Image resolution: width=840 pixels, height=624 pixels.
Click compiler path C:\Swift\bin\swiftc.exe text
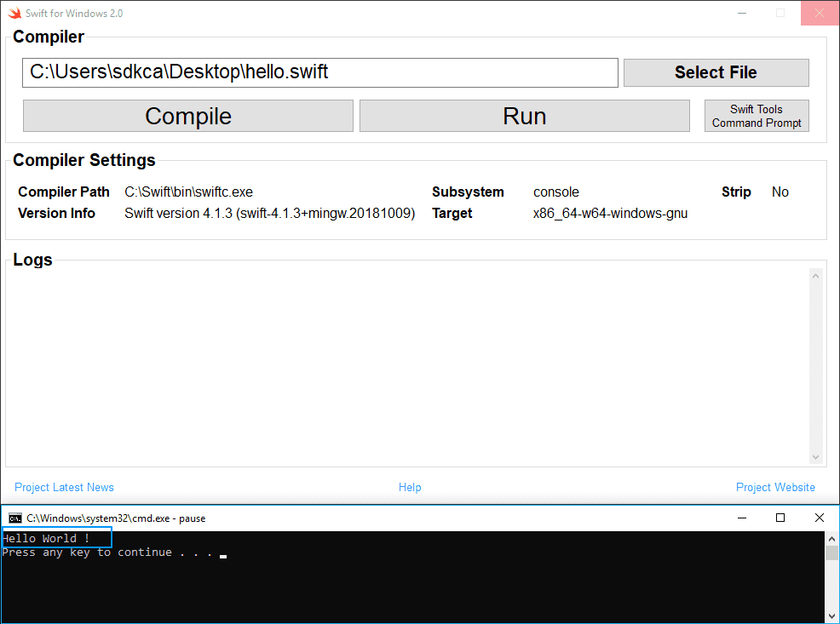coord(188,192)
